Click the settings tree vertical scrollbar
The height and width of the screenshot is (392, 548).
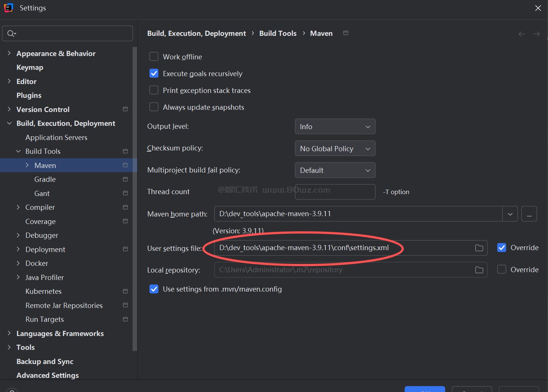point(135,199)
